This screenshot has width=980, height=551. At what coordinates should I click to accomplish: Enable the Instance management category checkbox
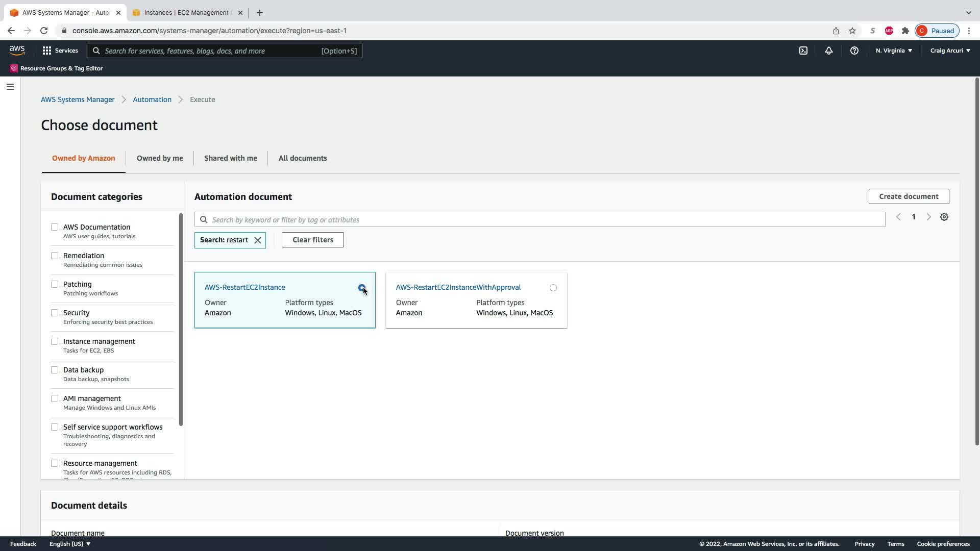tap(55, 341)
